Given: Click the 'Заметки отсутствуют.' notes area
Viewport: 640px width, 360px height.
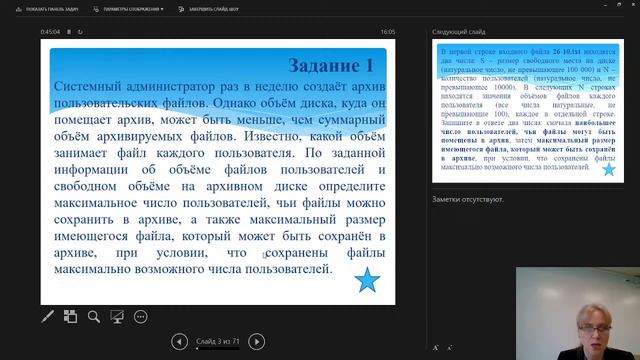Looking at the screenshot, I should 468,199.
